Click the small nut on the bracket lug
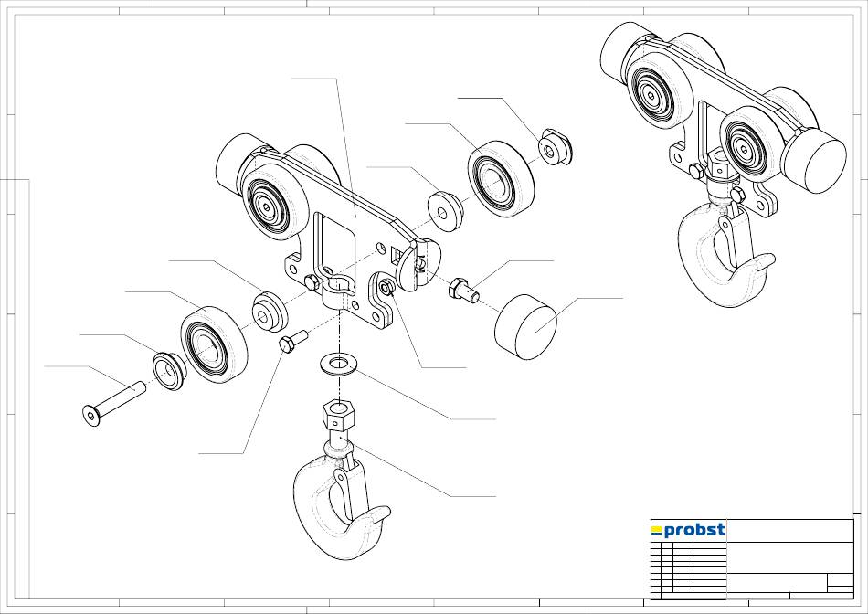The width and height of the screenshot is (868, 614). 386,287
